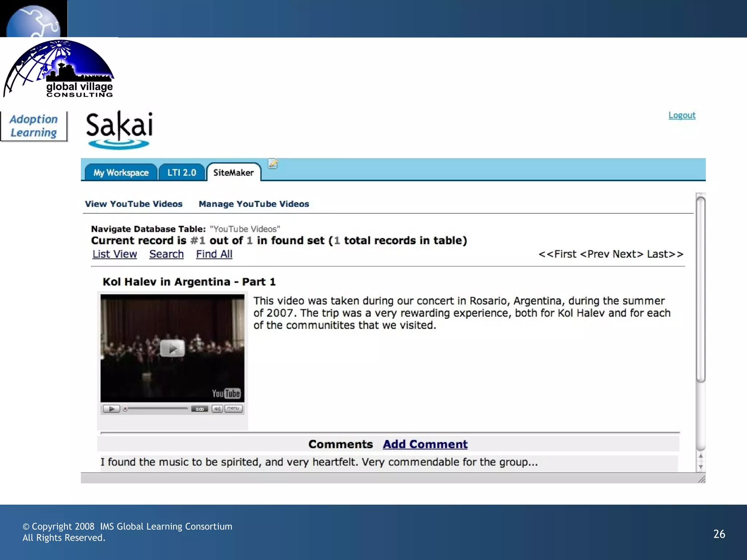Click the Find All link
The height and width of the screenshot is (560, 747).
tap(214, 254)
